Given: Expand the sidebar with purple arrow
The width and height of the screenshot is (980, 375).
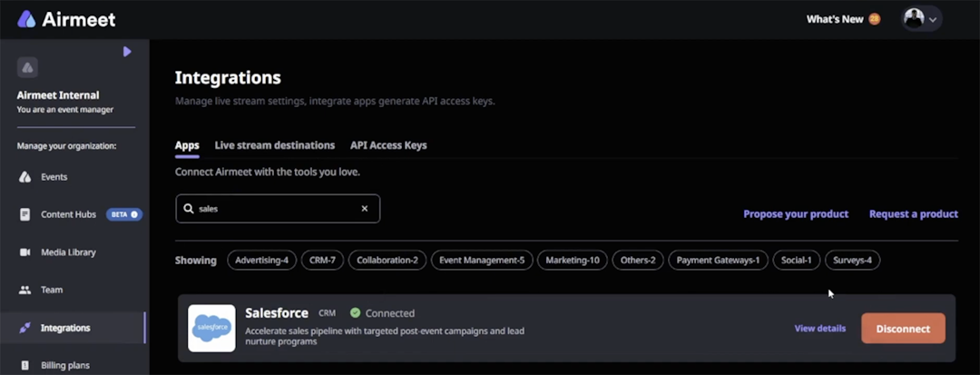Looking at the screenshot, I should click(128, 51).
